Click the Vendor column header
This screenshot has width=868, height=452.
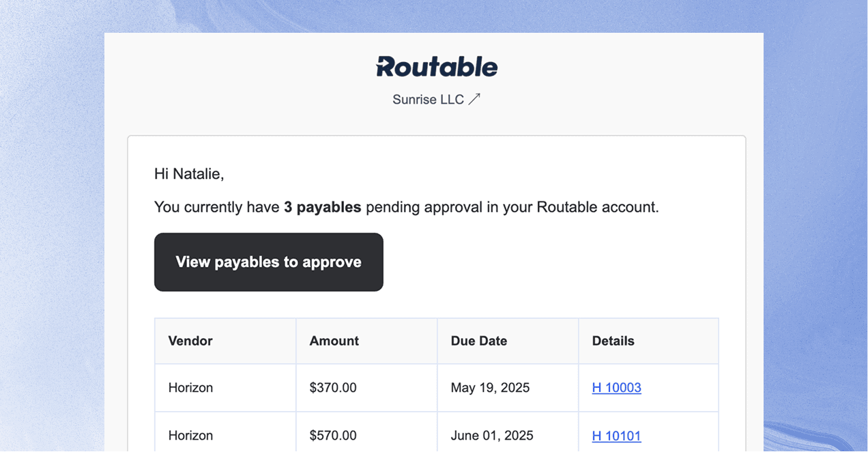(190, 341)
